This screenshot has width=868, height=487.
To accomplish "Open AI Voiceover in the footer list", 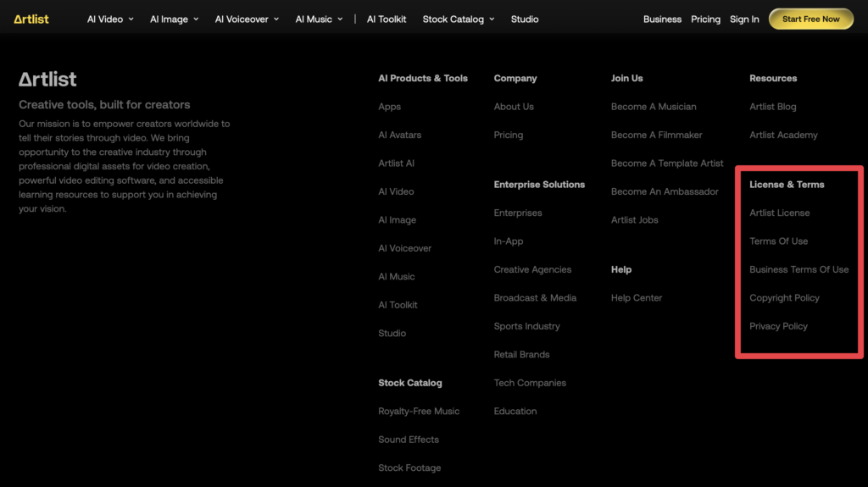I will (404, 248).
